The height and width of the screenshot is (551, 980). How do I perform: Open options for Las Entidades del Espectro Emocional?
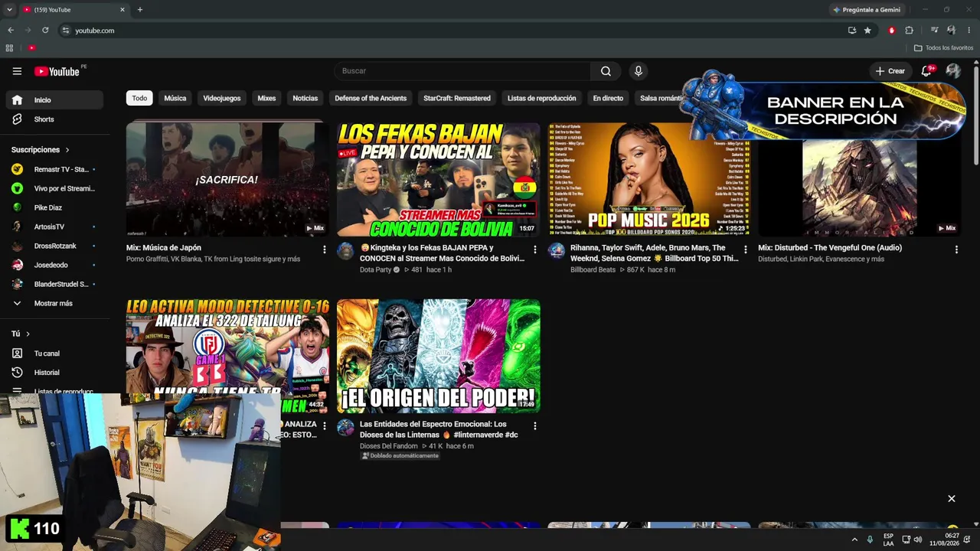[535, 425]
